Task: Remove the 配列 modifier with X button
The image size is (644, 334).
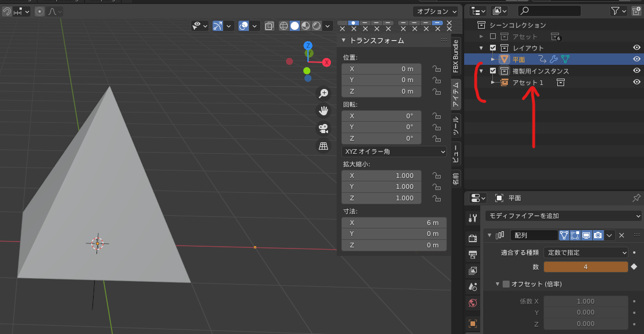Action: (622, 235)
